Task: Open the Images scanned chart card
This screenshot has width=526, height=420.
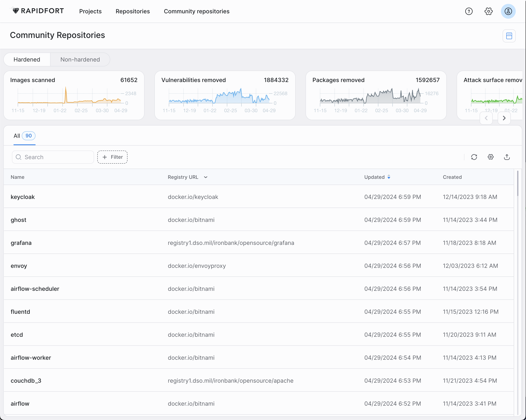Action: pyautogui.click(x=74, y=95)
